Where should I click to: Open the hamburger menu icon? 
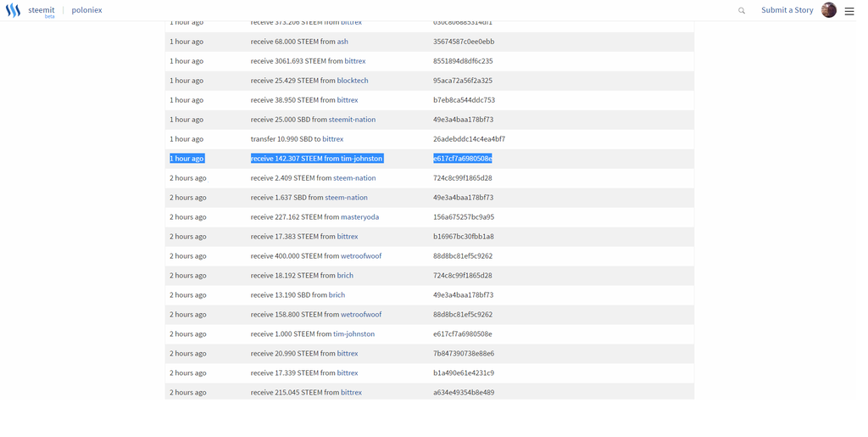coord(849,11)
